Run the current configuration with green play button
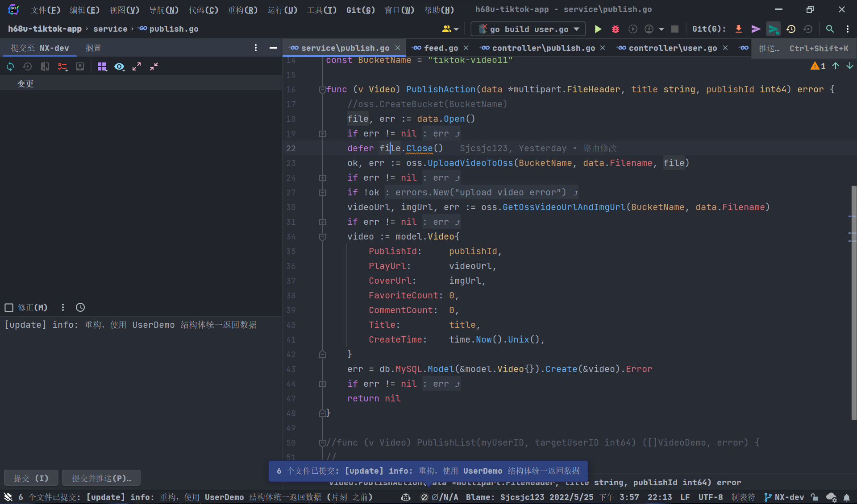 pos(598,29)
